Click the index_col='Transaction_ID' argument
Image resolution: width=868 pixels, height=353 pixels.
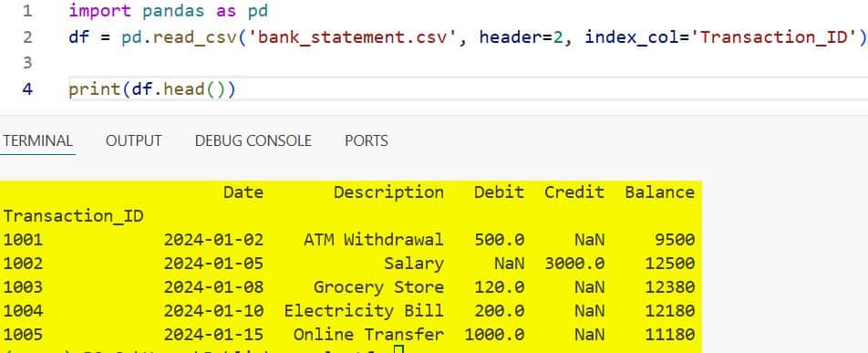click(720, 37)
